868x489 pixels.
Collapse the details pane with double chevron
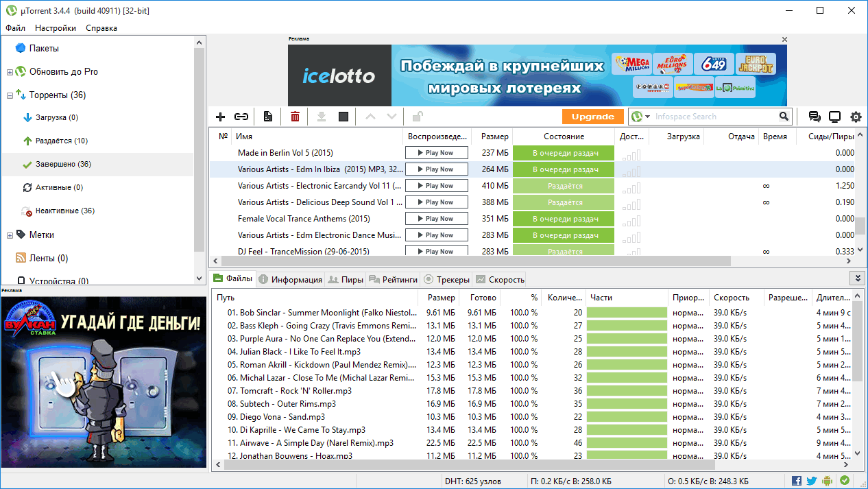tap(856, 278)
